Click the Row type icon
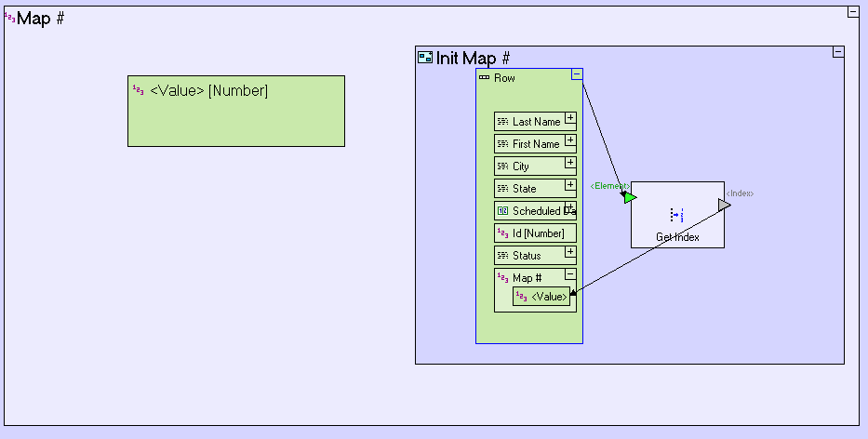The height and width of the screenshot is (439, 868). [x=484, y=78]
